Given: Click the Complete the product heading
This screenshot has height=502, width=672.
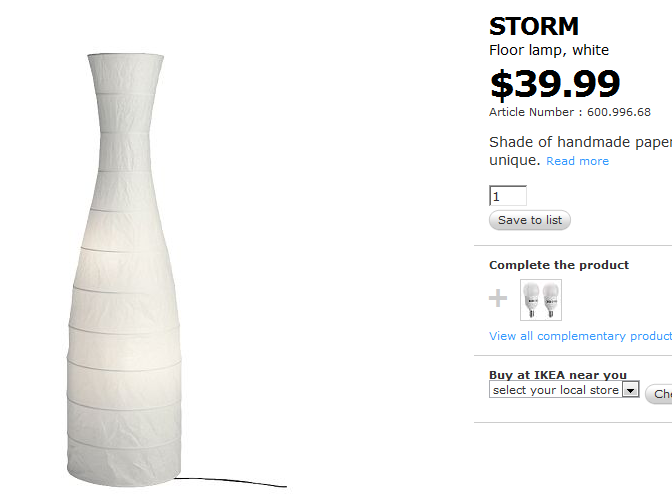Looking at the screenshot, I should click(559, 265).
